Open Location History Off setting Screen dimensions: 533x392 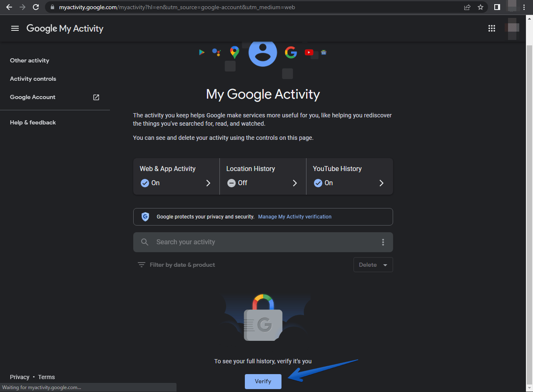[263, 176]
